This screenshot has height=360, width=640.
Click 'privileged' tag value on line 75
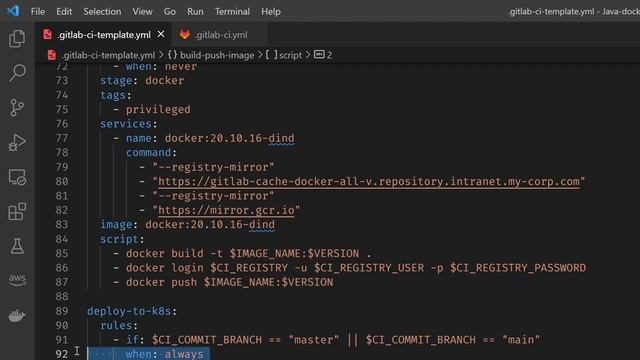pyautogui.click(x=158, y=110)
